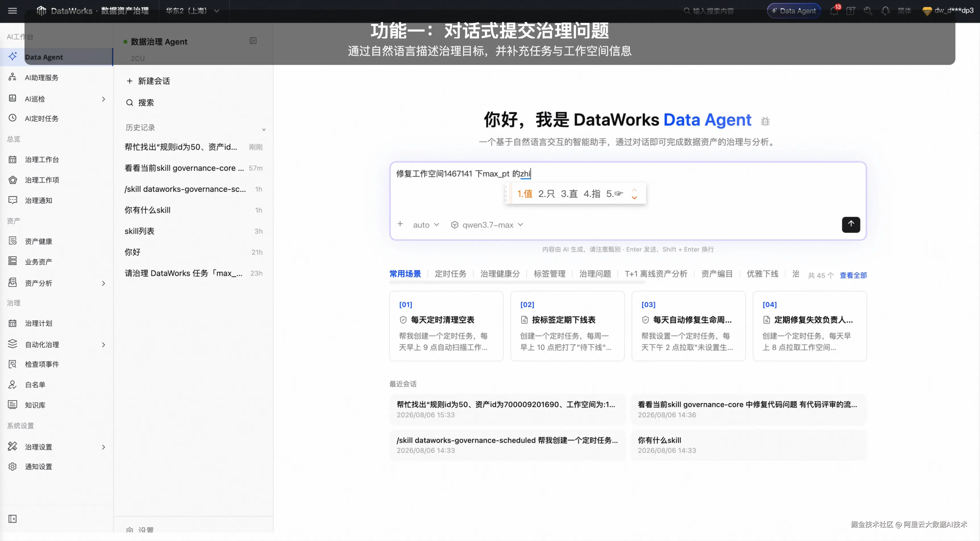980x541 pixels.
Task: Click the 治理计划 calendar icon
Action: click(x=13, y=323)
